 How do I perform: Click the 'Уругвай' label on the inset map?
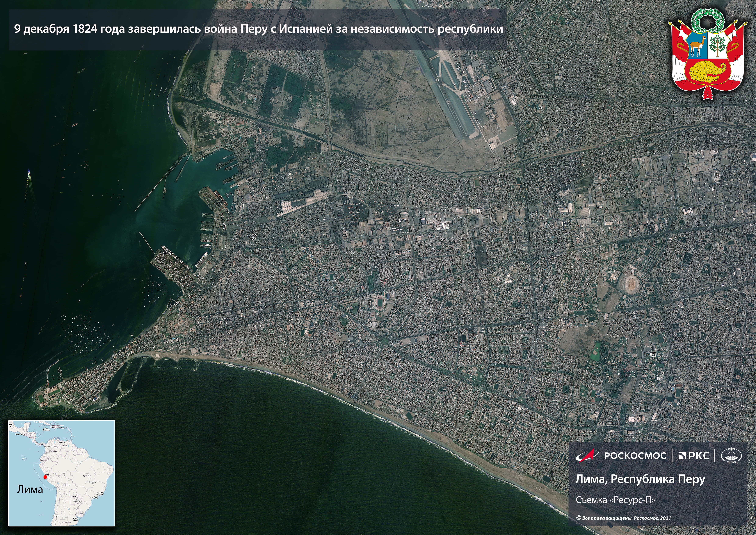pyautogui.click(x=80, y=514)
